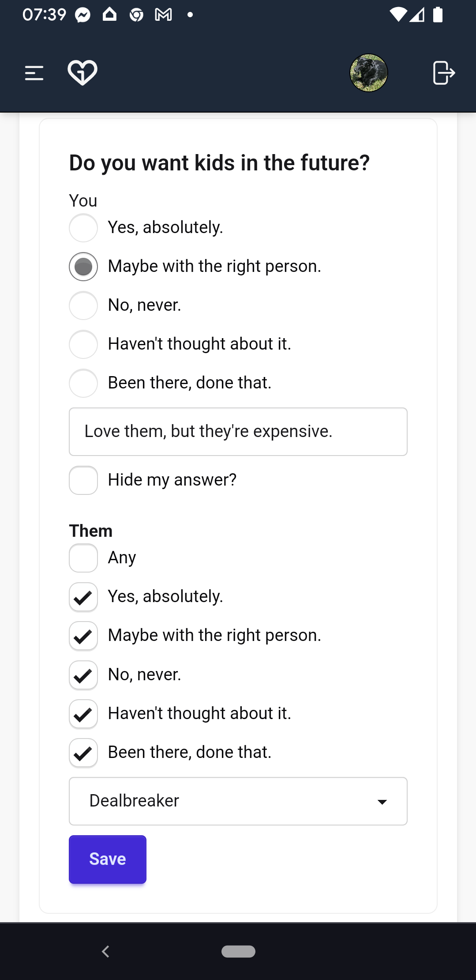Tap the Gmail notification icon
Viewport: 476px width, 980px height.
coord(163,15)
